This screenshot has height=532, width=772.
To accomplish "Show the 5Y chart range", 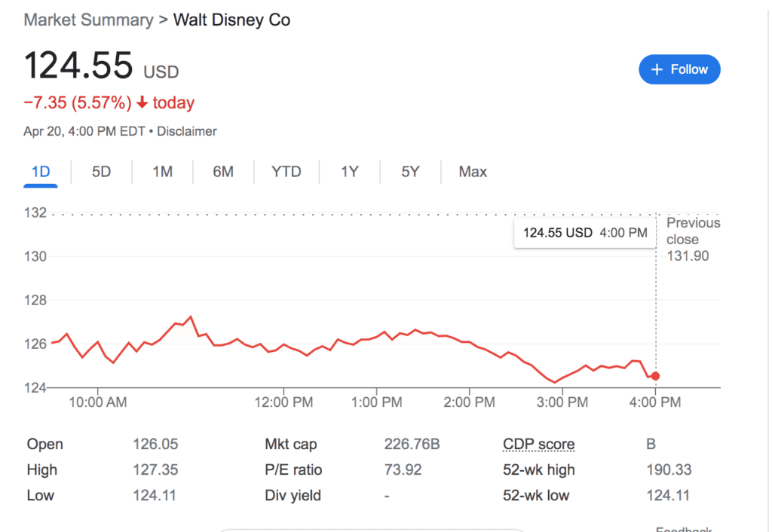I will pos(410,172).
